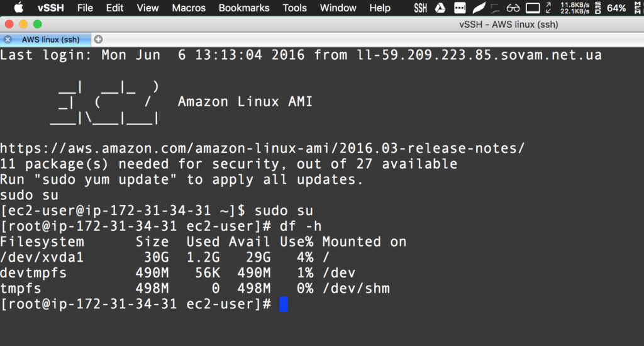Image resolution: width=644 pixels, height=346 pixels.
Task: Select the AWS linux (ssh) tab
Action: pyautogui.click(x=50, y=39)
